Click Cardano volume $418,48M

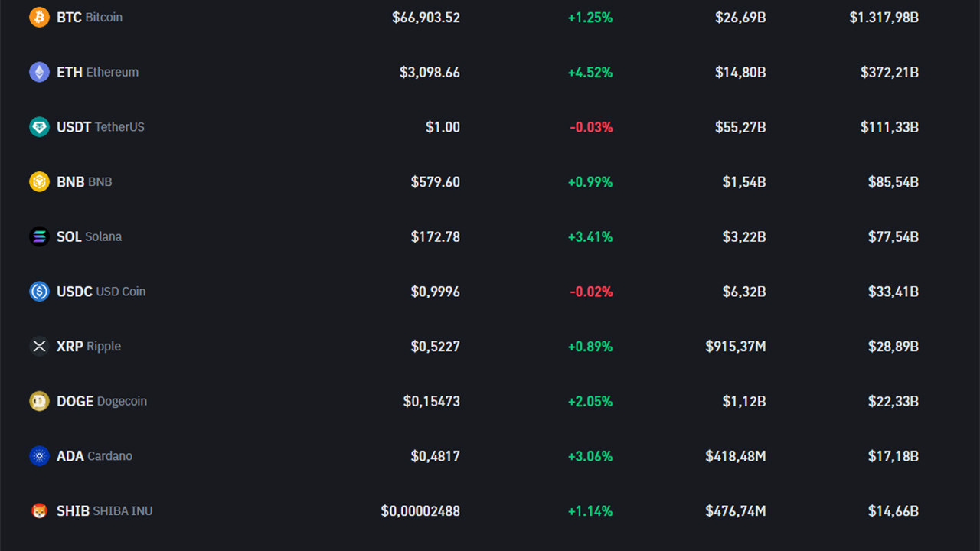[736, 456]
